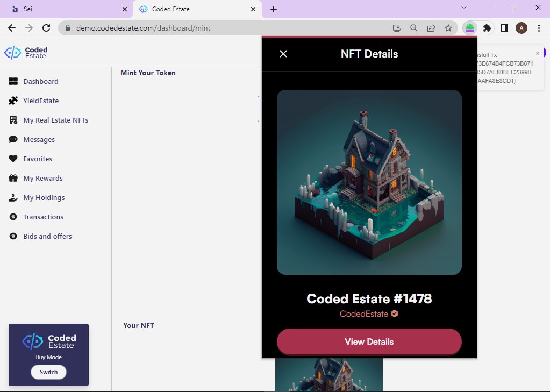Select the YieldEstate puzzle icon

click(13, 101)
